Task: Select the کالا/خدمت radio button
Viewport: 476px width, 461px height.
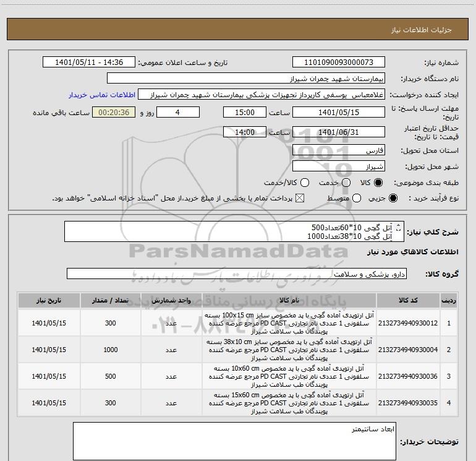Action: click(305, 183)
